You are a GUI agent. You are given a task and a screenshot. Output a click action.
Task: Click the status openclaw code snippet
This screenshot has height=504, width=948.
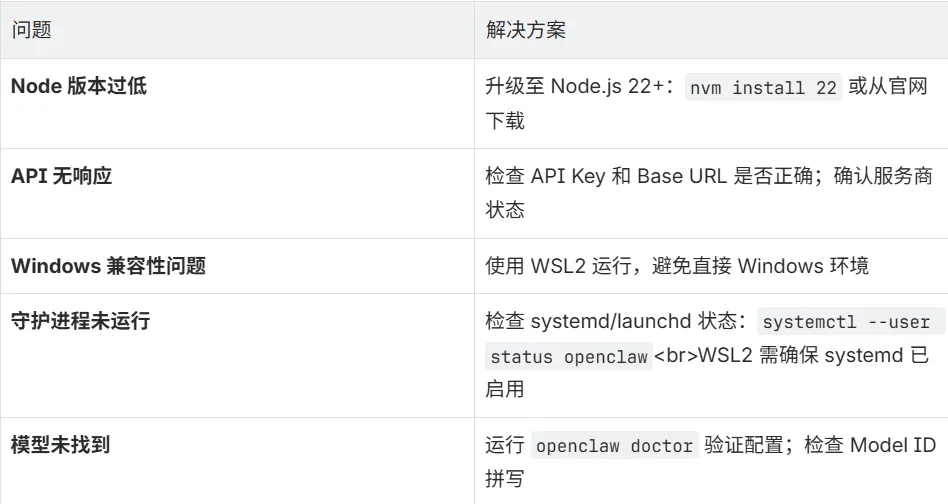568,357
